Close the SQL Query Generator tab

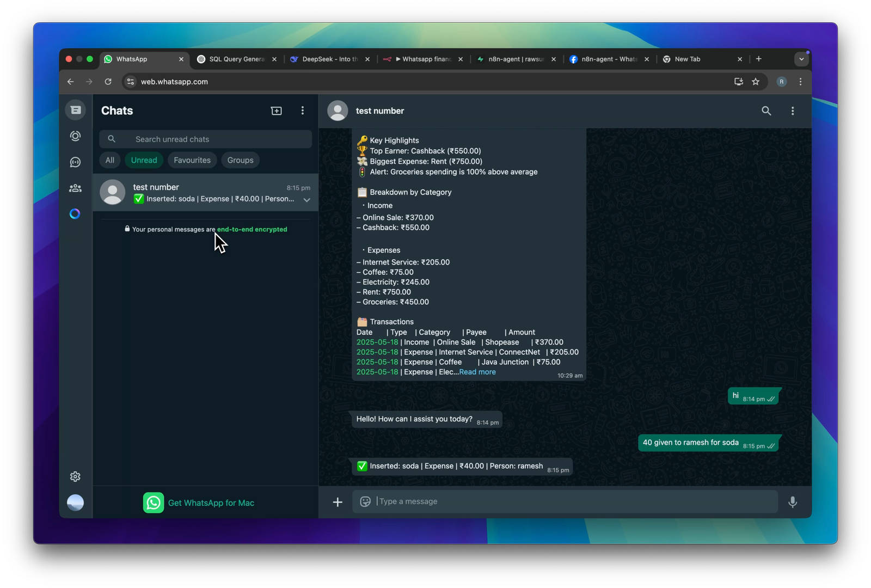(274, 59)
